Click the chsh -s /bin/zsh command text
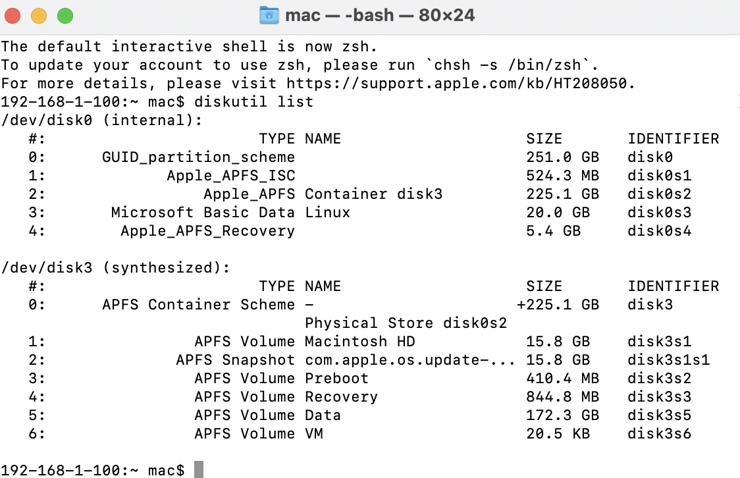Viewport: 740px width, 478px height. click(x=507, y=65)
